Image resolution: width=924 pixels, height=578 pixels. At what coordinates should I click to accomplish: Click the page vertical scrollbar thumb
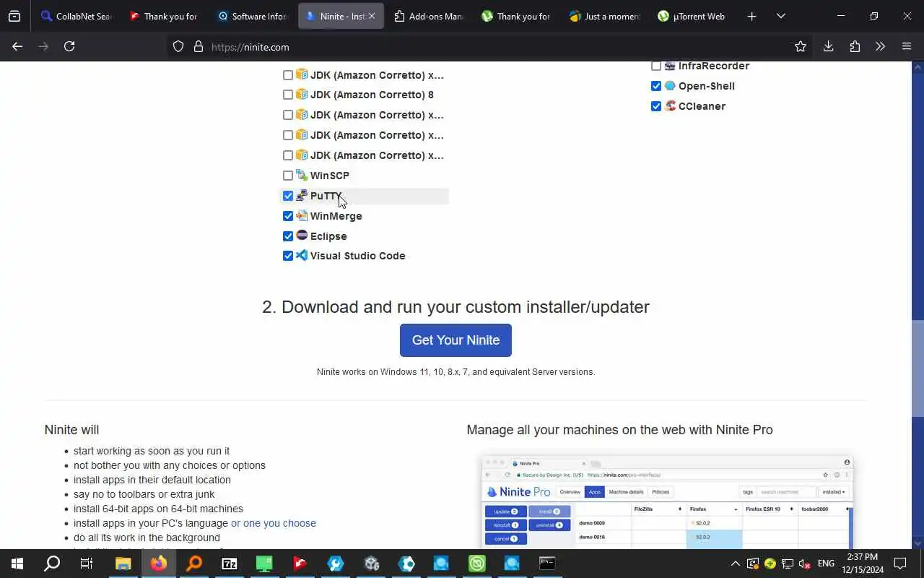918,368
